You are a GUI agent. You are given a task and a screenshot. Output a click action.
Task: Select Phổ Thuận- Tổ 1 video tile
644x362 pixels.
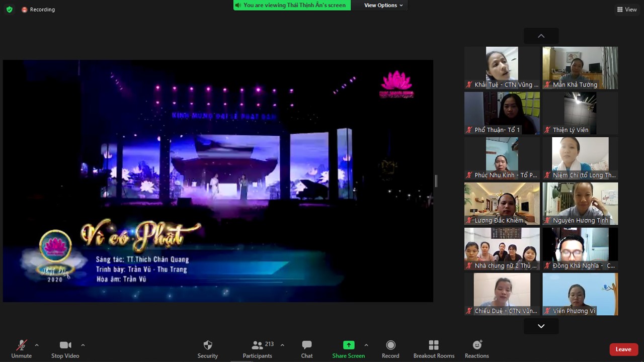[x=502, y=113]
